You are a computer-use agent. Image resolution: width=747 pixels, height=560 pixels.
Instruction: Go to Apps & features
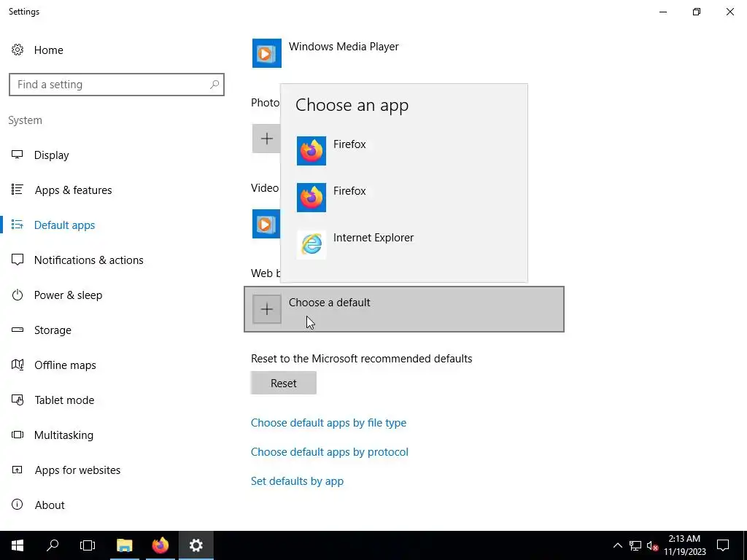coord(73,190)
